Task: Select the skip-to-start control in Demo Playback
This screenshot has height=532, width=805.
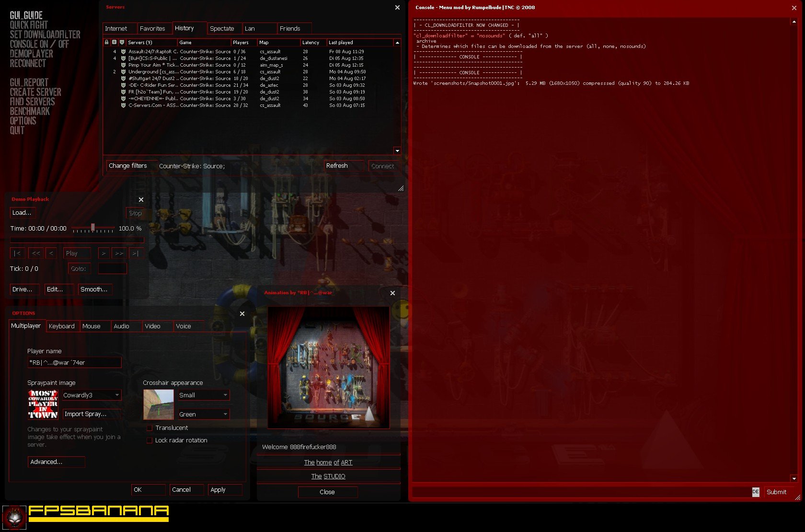Action: pos(17,253)
